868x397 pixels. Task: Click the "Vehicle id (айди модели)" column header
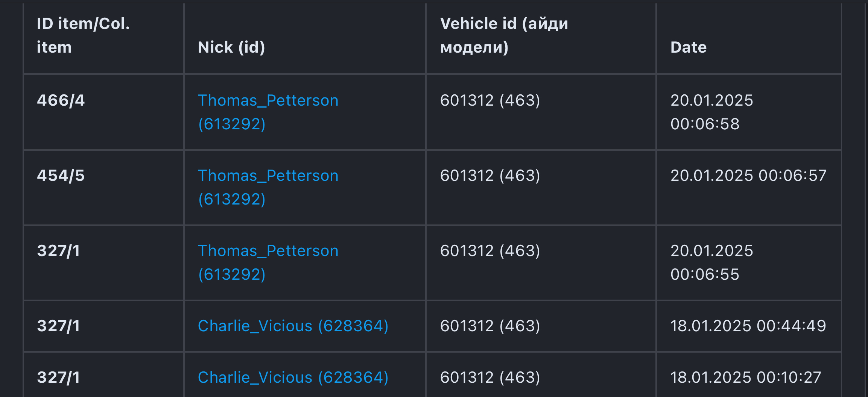(x=504, y=35)
